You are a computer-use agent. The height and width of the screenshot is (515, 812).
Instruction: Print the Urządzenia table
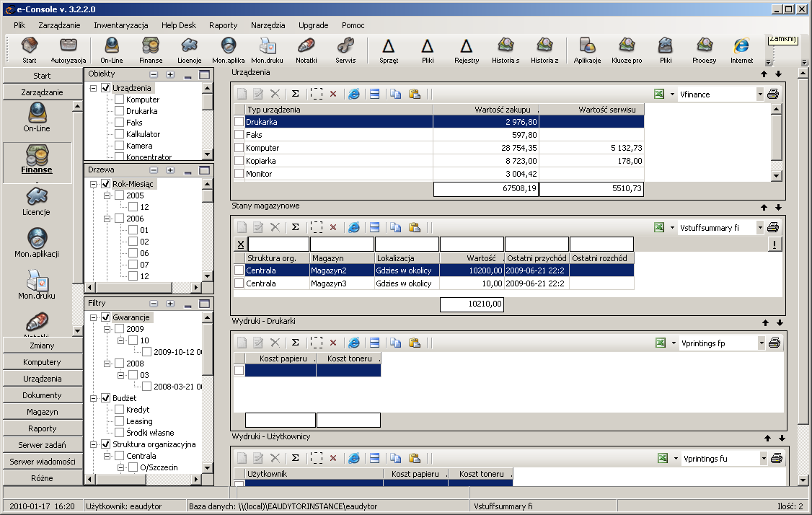773,94
